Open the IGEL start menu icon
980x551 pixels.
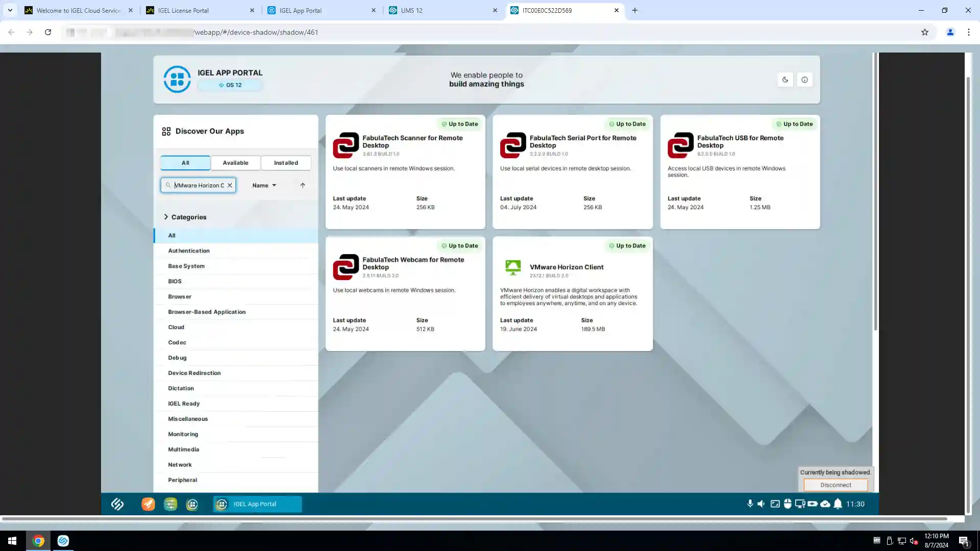117,504
